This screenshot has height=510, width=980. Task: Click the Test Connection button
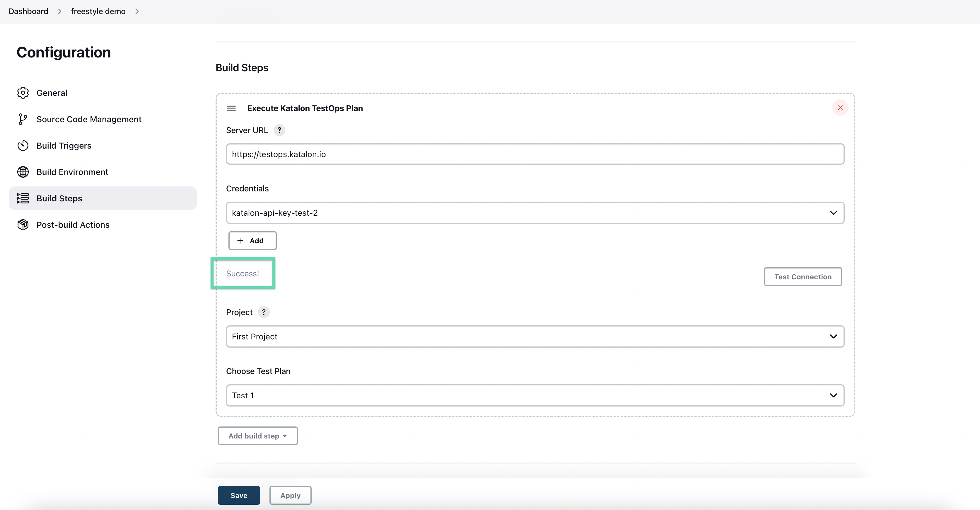803,276
